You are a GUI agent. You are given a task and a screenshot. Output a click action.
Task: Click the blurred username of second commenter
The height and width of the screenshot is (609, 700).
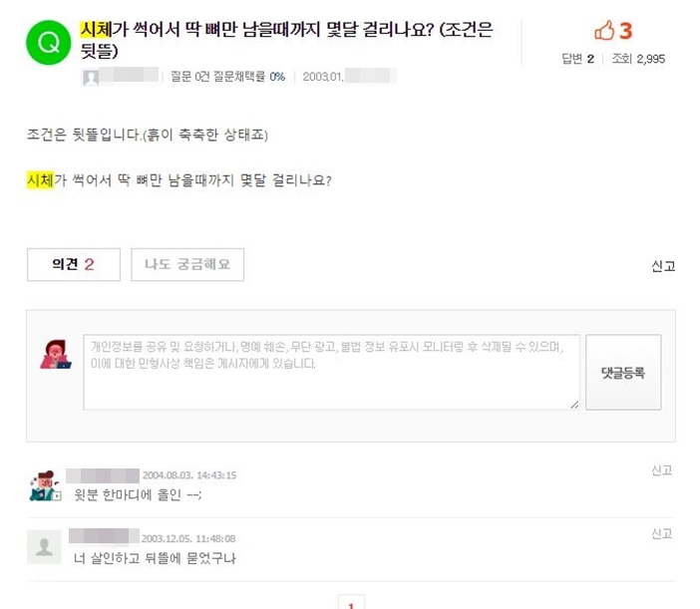(104, 536)
